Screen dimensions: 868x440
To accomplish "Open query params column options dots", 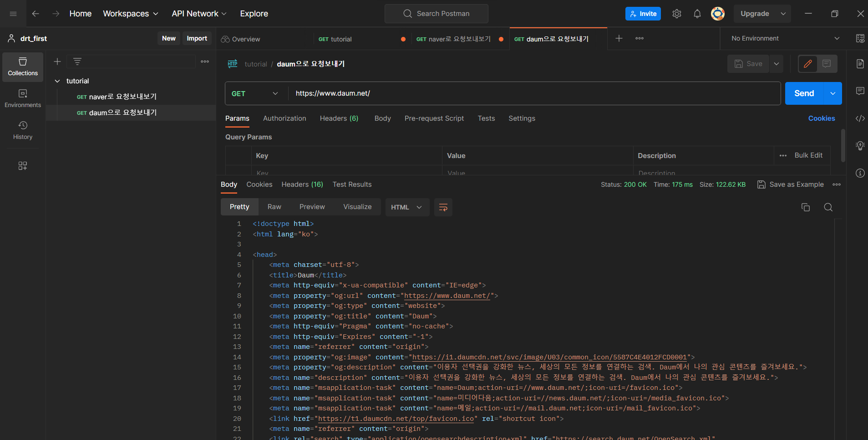I will tap(783, 156).
